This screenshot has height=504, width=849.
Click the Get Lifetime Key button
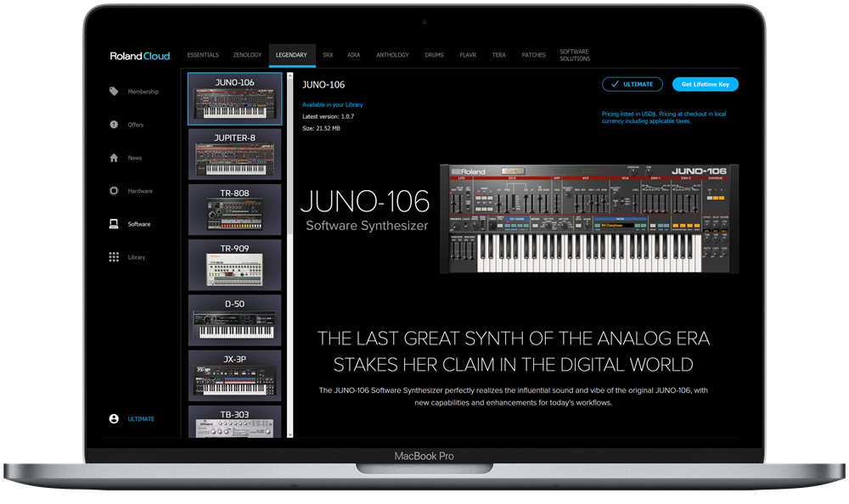705,84
